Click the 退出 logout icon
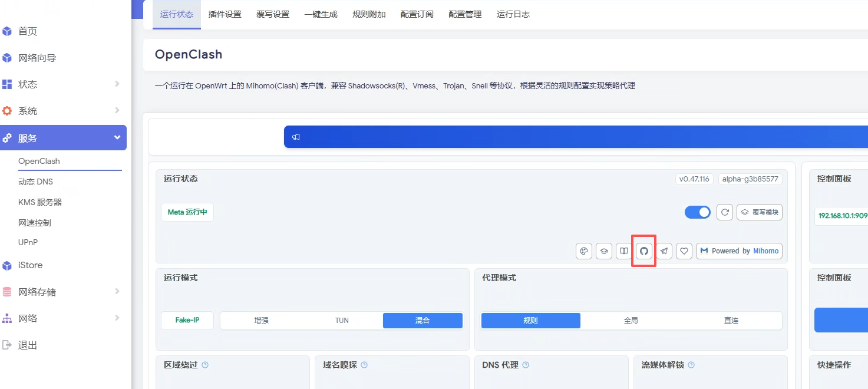 pyautogui.click(x=7, y=345)
